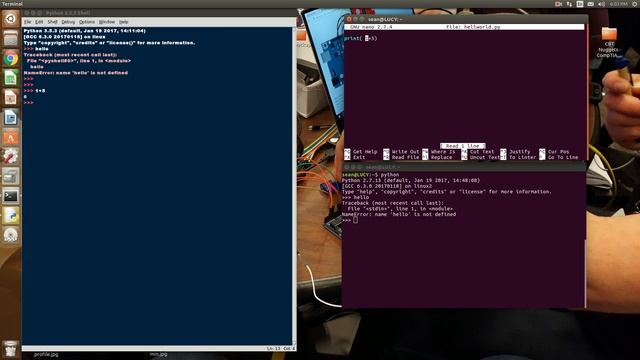Open the Options menu in IDLE

pyautogui.click(x=87, y=22)
